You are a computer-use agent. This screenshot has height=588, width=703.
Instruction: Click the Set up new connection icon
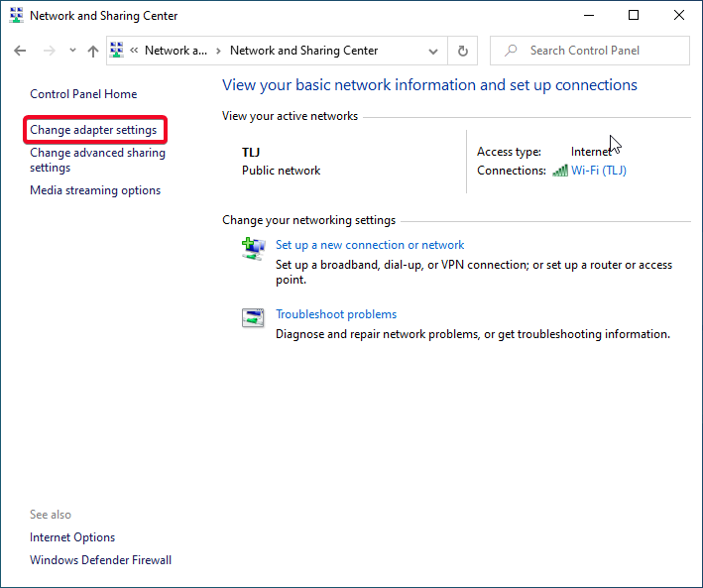pos(253,248)
